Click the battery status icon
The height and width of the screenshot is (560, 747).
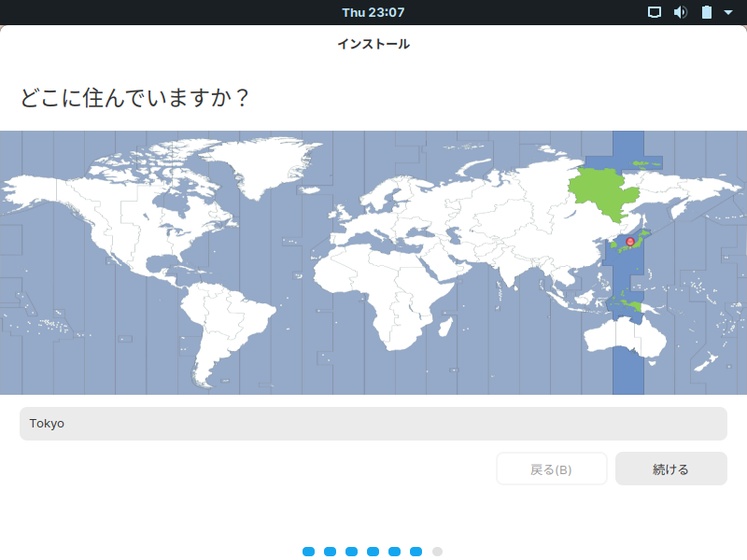tap(707, 12)
